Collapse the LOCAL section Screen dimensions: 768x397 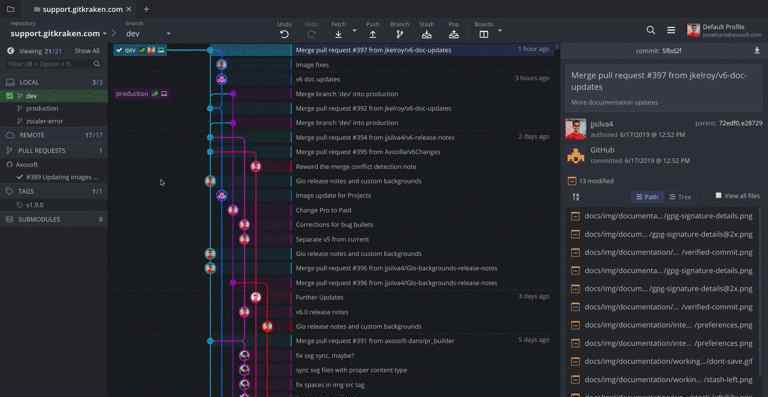tap(54, 83)
